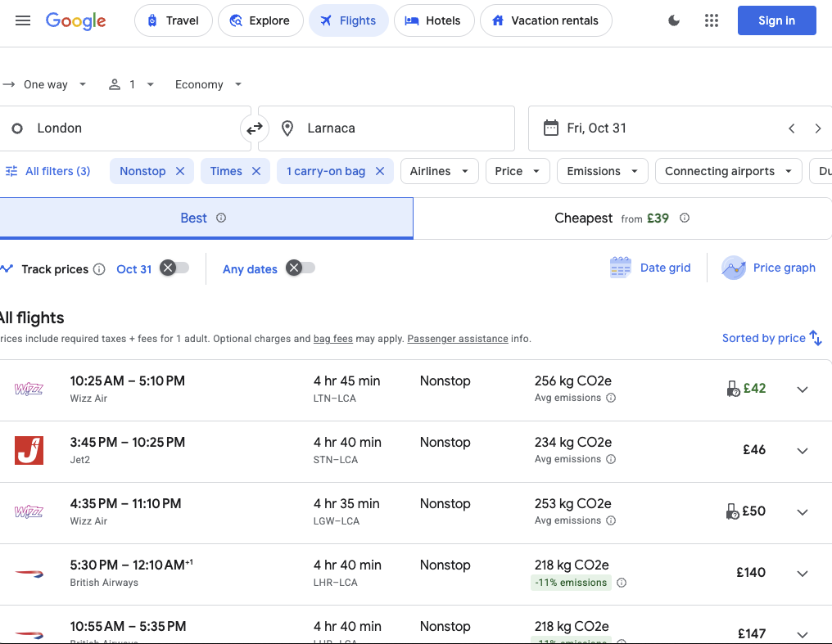Turn on Oct 31 price tracking
Image resolution: width=832 pixels, height=644 pixels.
(x=174, y=268)
